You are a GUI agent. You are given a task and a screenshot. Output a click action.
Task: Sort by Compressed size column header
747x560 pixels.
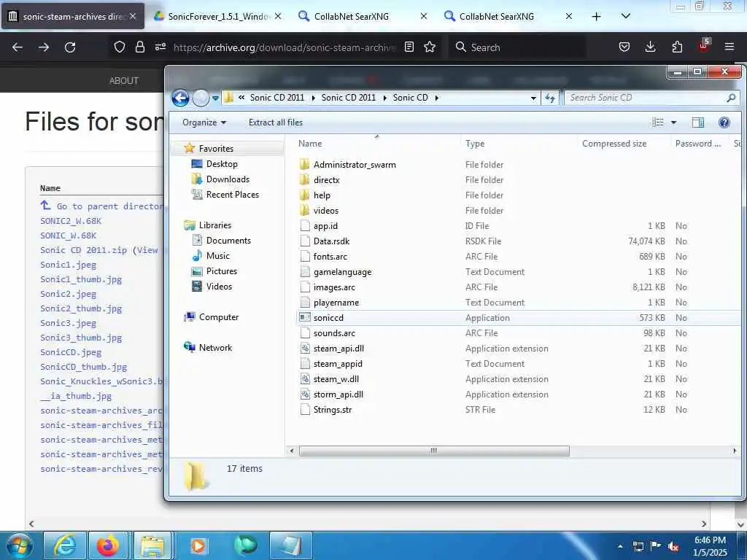point(614,144)
